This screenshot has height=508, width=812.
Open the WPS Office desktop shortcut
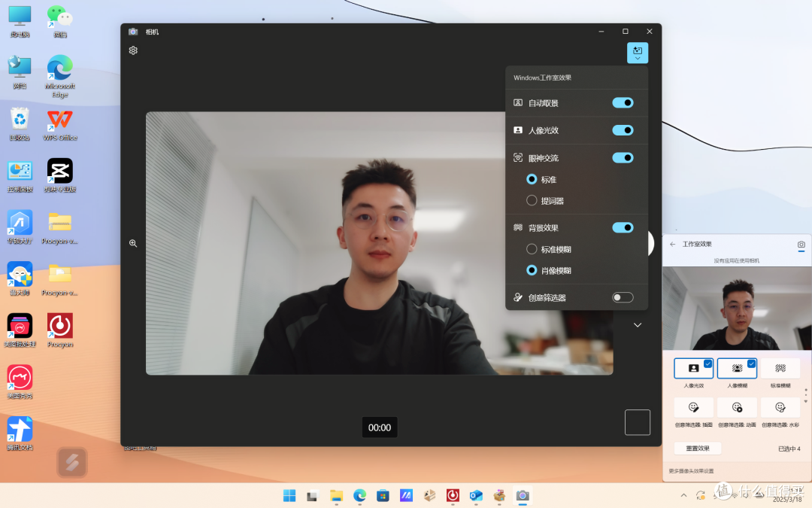[60, 125]
